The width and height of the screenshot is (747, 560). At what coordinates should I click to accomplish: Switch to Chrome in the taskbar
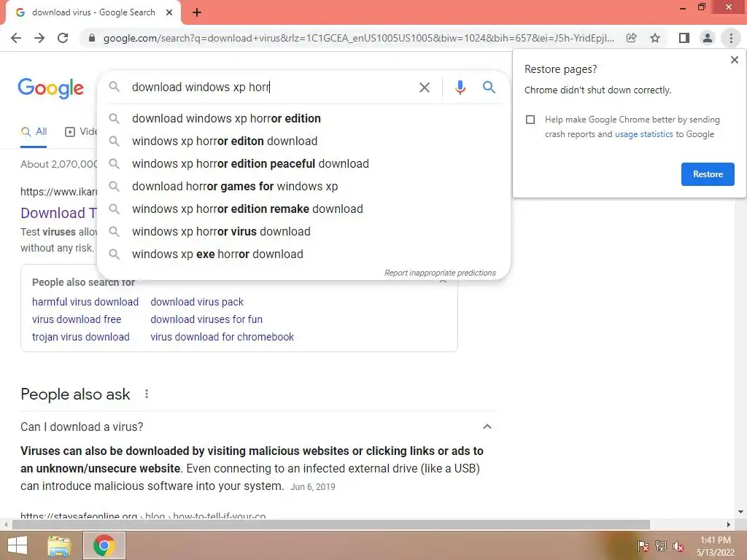[x=104, y=545]
